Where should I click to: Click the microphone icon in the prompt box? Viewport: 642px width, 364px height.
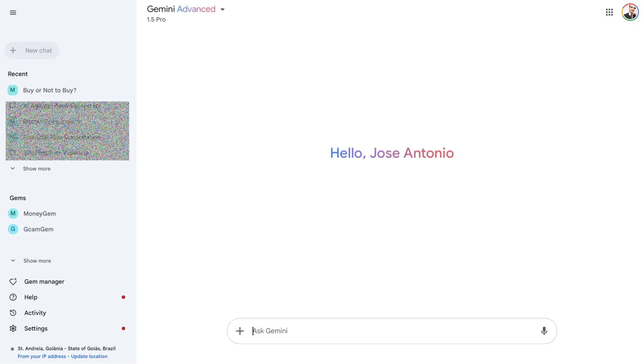pyautogui.click(x=543, y=331)
